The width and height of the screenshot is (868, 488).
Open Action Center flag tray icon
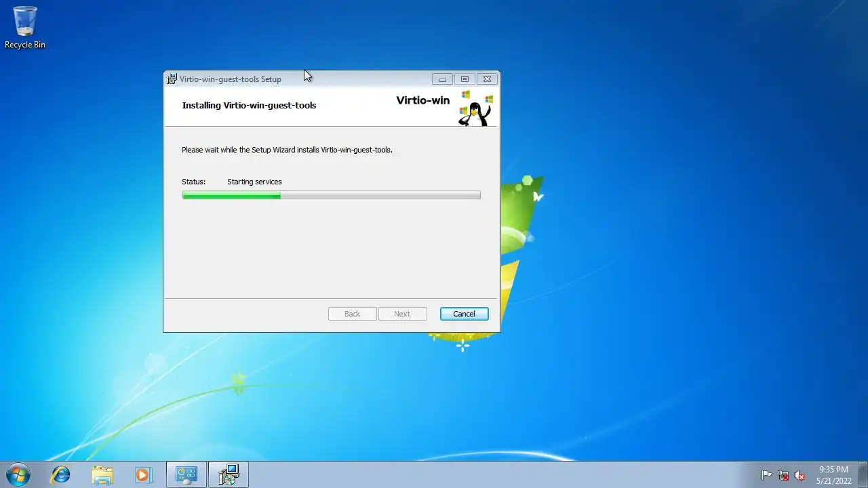[x=767, y=475]
